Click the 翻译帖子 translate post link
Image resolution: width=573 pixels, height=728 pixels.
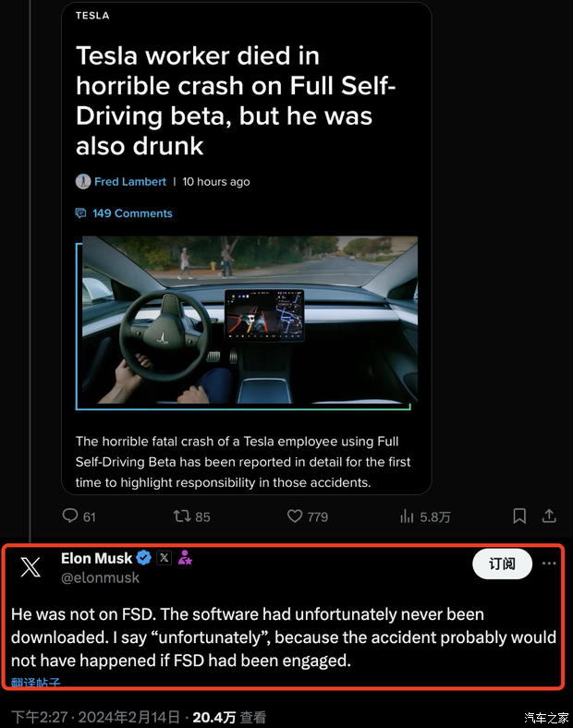click(x=36, y=683)
